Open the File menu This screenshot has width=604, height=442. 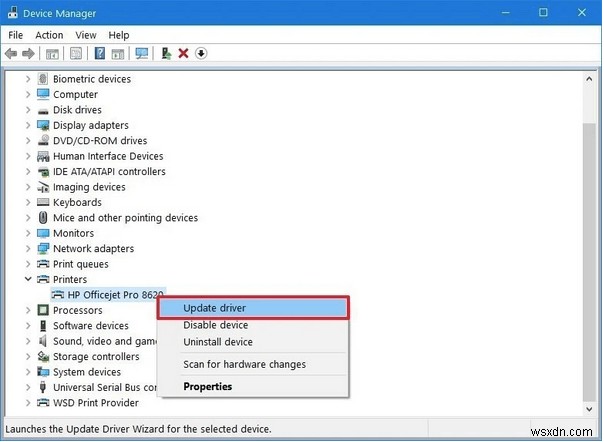(x=15, y=35)
